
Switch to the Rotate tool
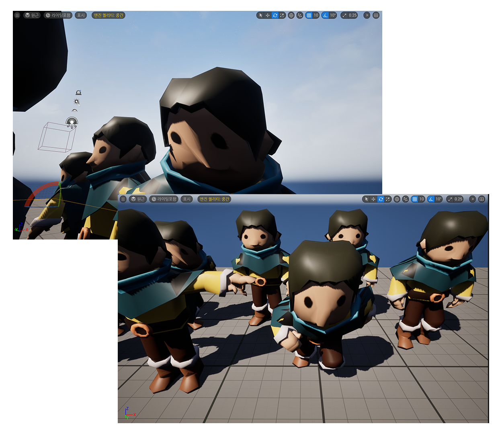(275, 15)
